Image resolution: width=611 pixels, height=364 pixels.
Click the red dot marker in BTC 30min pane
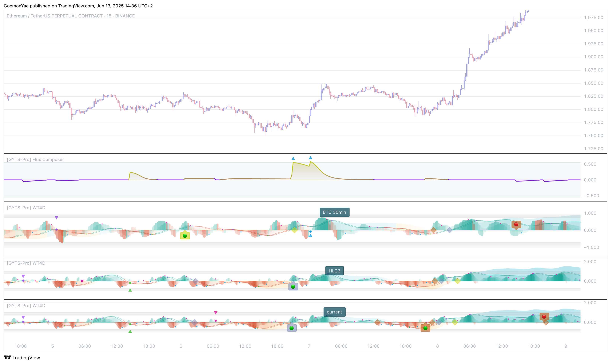tap(516, 224)
